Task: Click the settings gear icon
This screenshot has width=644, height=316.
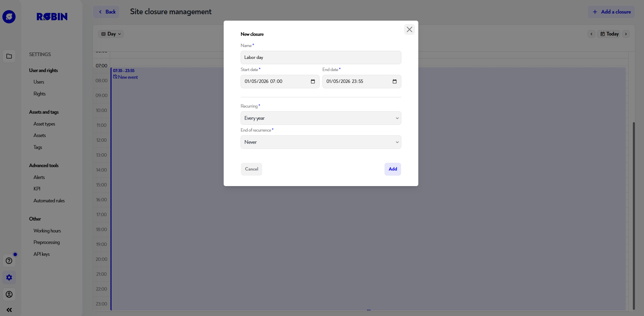Action: (9, 277)
